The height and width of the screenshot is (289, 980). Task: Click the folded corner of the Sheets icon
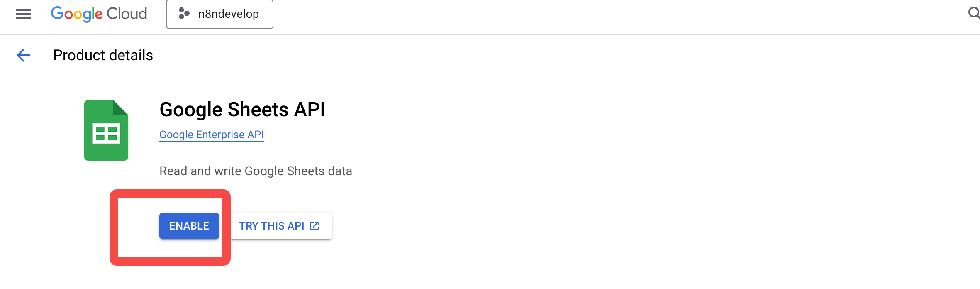(120, 108)
